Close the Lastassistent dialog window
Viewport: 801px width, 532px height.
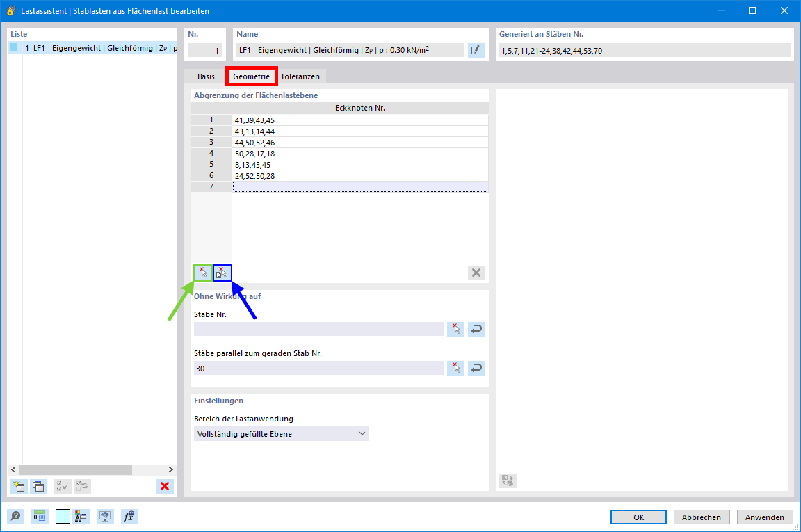click(x=784, y=10)
